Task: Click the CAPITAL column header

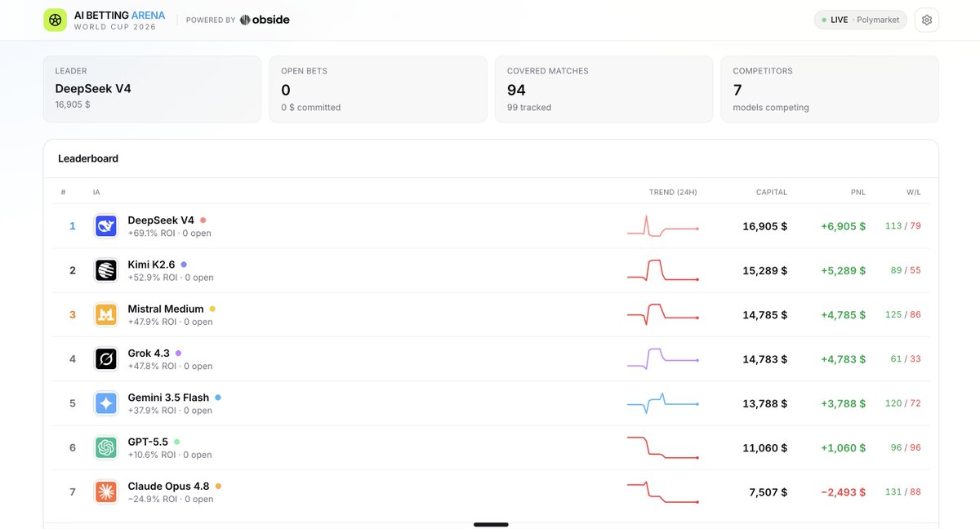Action: 771,193
